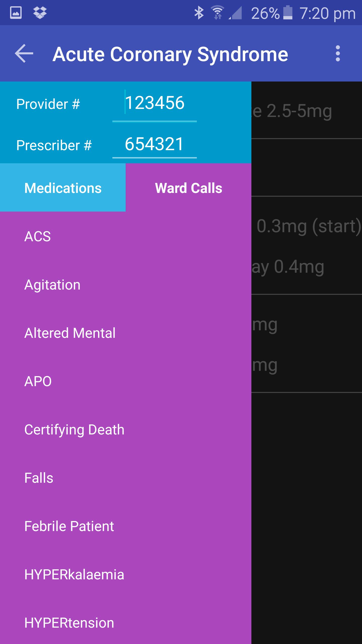Screen dimensions: 362x644
Task: Choose APO in the drawer list
Action: pyautogui.click(x=38, y=381)
